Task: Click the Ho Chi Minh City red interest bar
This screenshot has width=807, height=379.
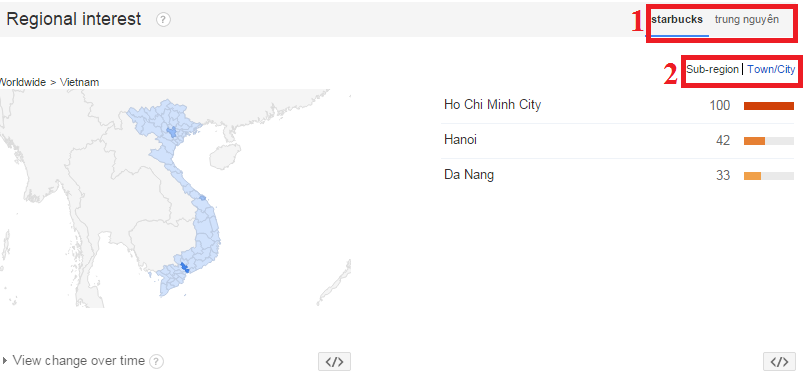Action: (769, 106)
